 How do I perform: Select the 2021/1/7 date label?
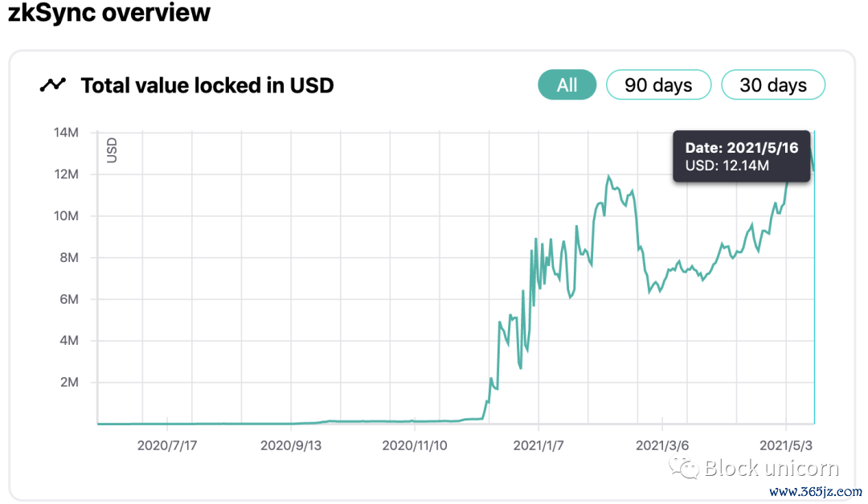click(538, 444)
